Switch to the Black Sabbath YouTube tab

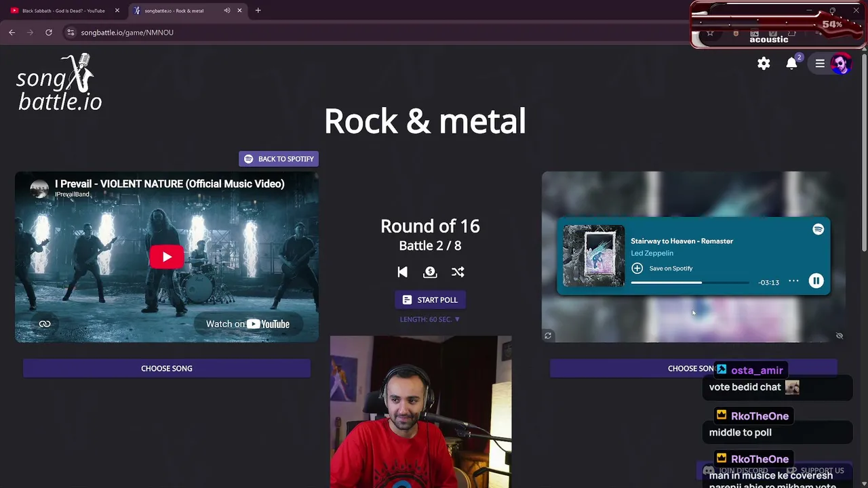click(64, 10)
